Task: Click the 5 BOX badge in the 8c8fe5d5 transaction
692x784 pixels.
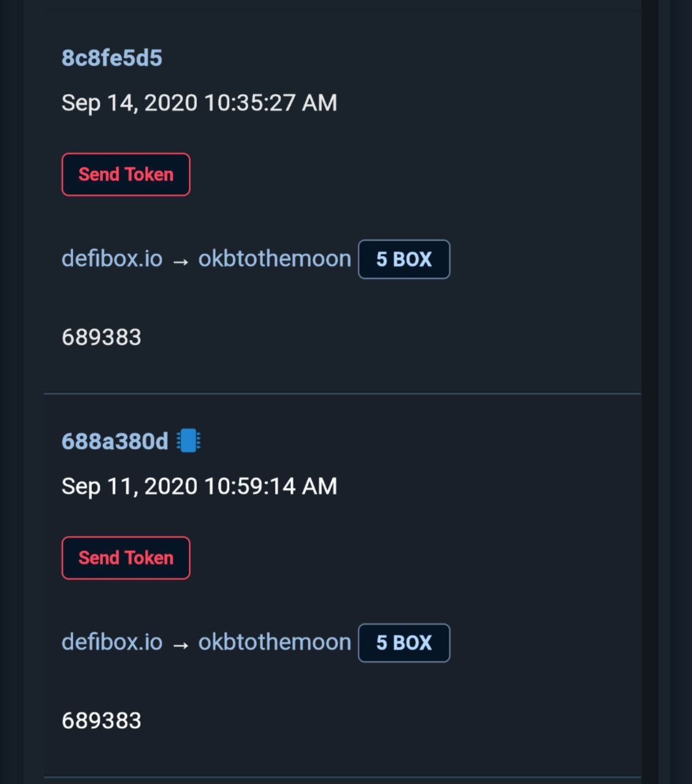Action: [404, 259]
